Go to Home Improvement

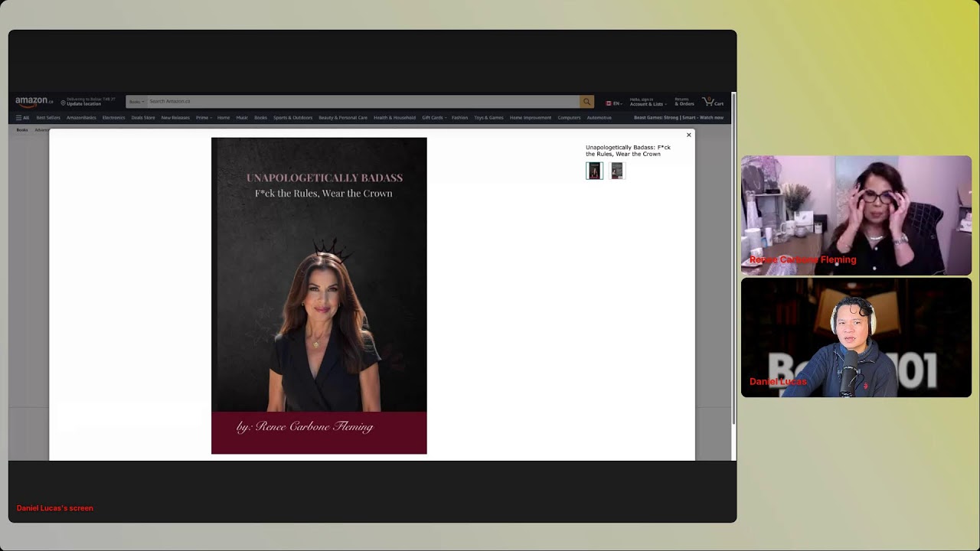point(531,118)
